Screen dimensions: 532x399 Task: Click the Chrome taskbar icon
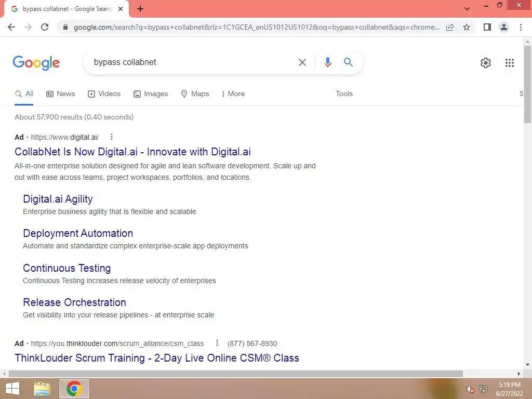pos(74,389)
